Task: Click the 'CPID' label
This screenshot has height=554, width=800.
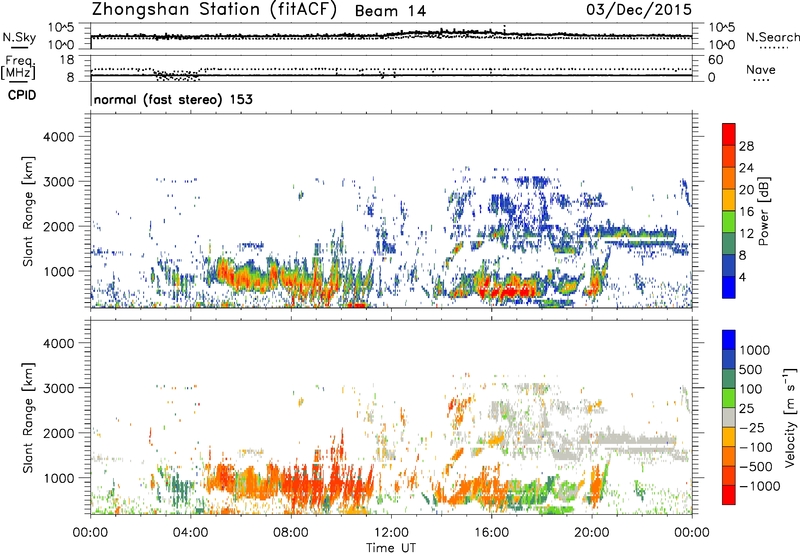Action: tap(22, 95)
